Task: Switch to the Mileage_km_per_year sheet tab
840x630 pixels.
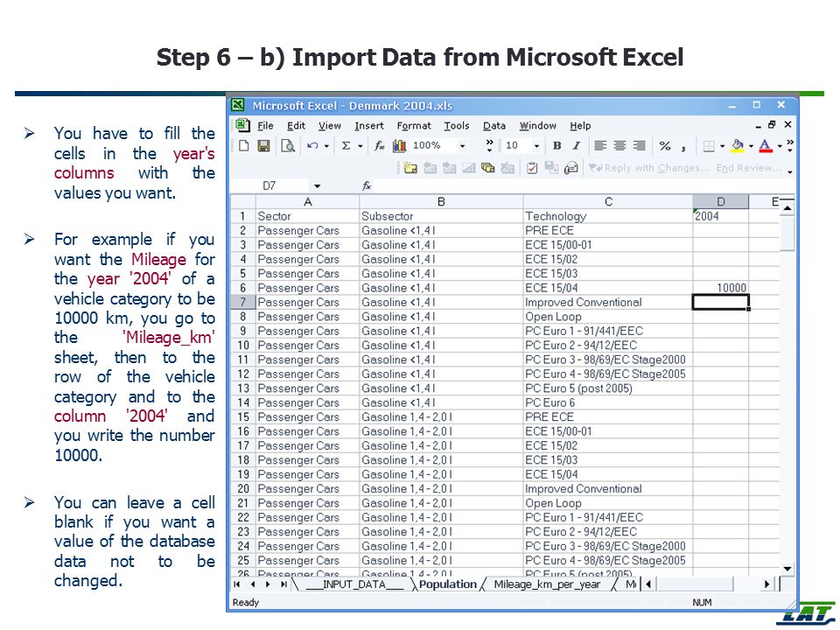Action: [x=546, y=584]
